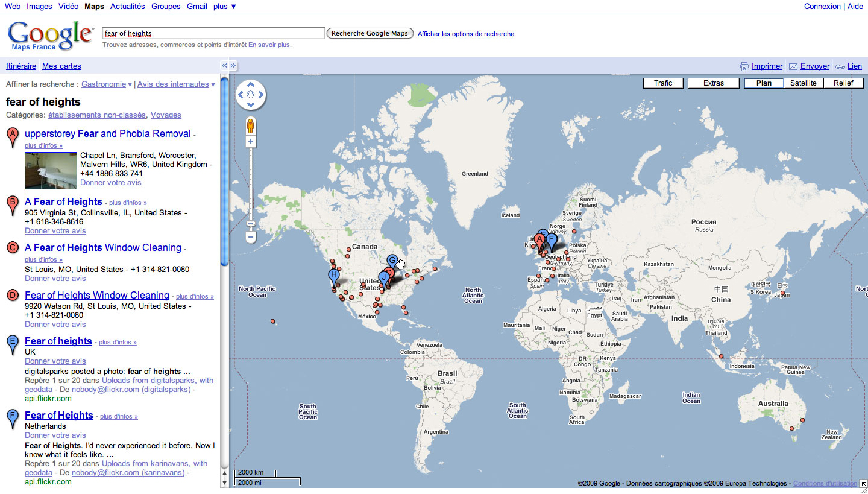
Task: Click the double-right arrows panel toggle
Action: click(x=234, y=66)
